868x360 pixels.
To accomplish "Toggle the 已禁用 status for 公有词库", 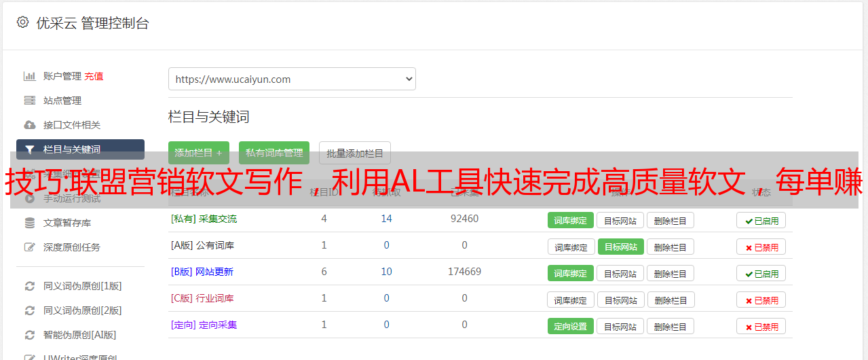I will point(761,247).
